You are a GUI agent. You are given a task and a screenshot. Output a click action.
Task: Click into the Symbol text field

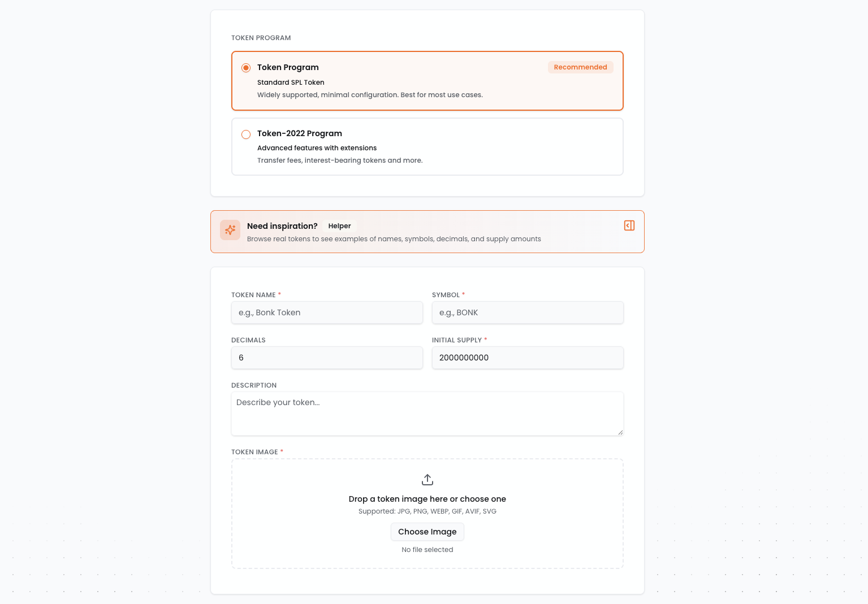tap(527, 312)
